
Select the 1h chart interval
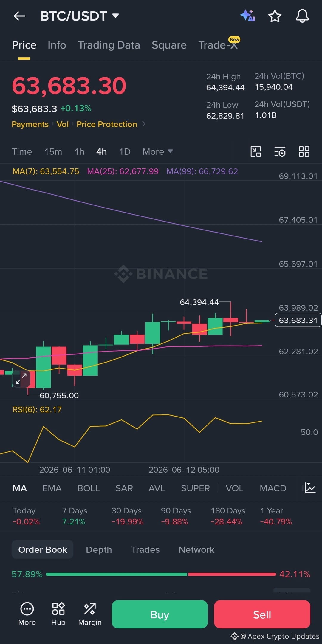pyautogui.click(x=79, y=152)
